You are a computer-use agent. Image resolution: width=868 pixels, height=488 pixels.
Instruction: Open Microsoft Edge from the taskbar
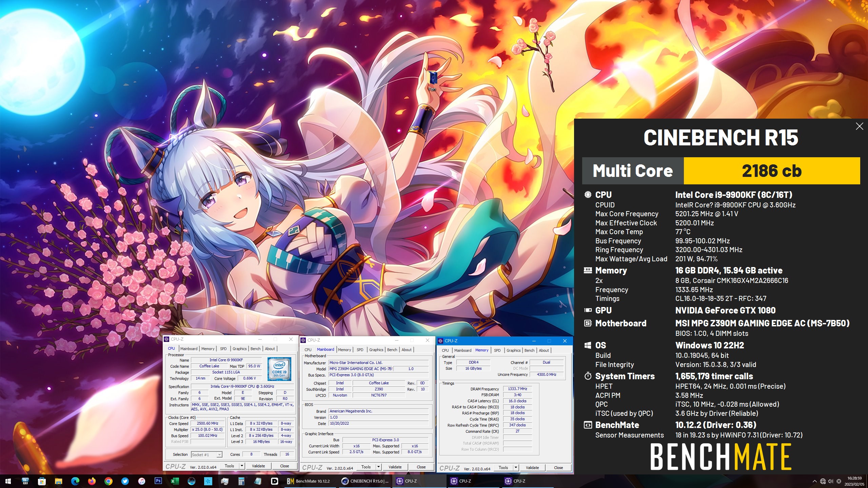75,481
